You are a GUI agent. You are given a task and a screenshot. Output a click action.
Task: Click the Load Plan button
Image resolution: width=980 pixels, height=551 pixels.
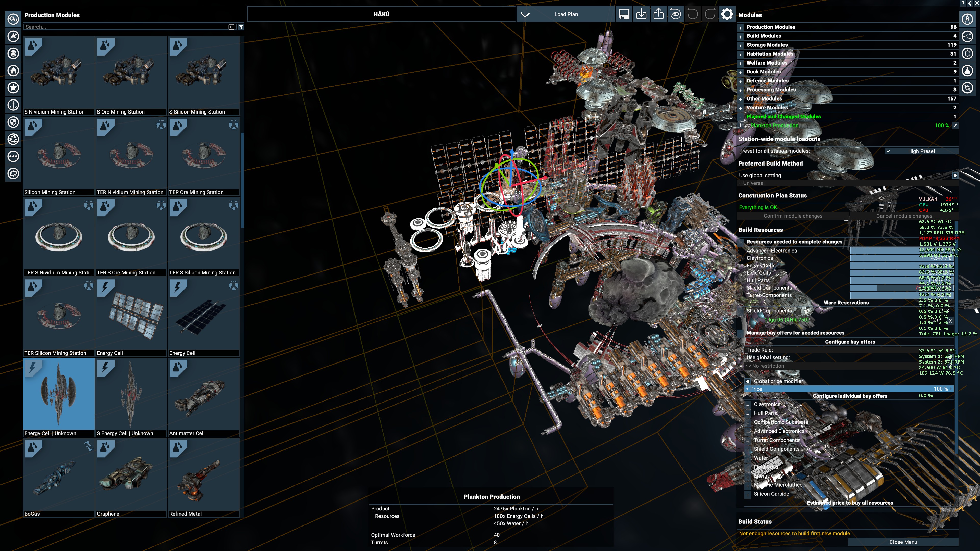point(566,15)
